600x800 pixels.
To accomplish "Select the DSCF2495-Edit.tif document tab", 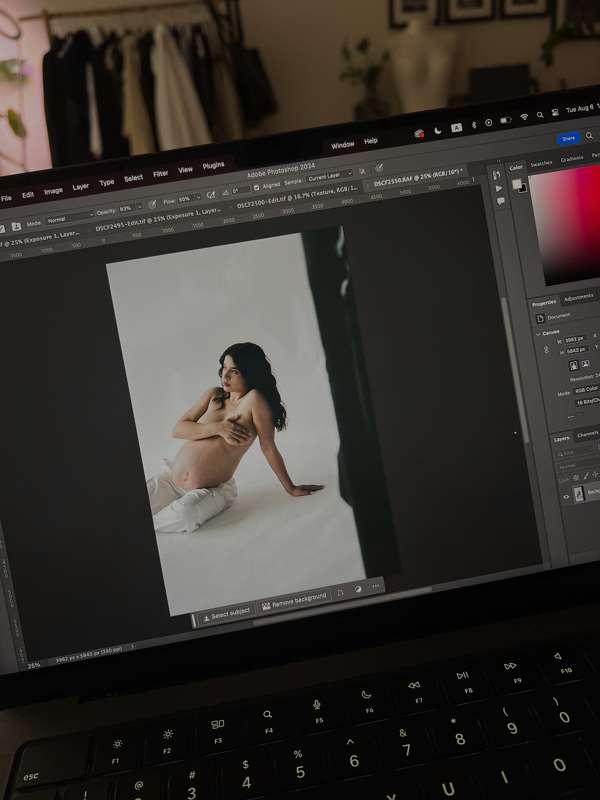I will (x=157, y=220).
